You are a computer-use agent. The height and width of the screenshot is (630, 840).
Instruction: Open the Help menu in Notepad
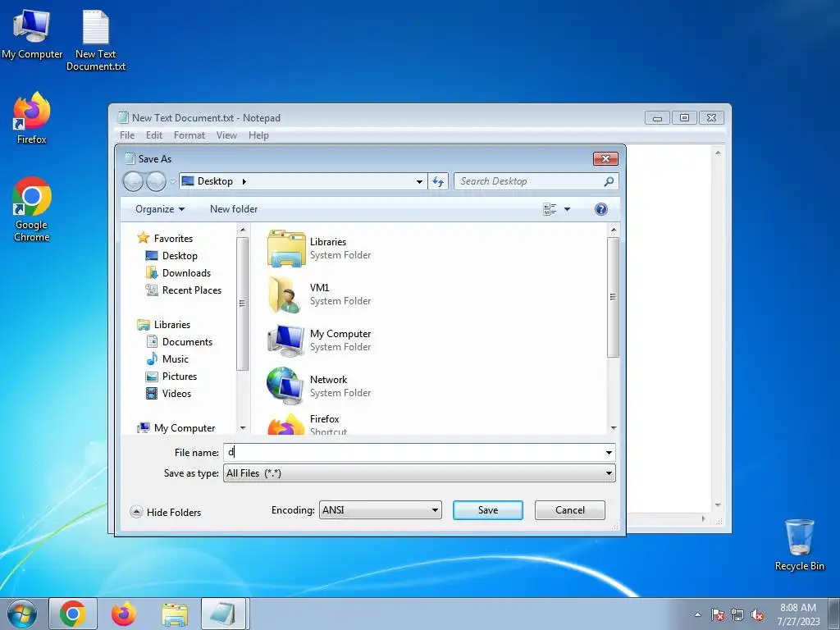pos(258,135)
